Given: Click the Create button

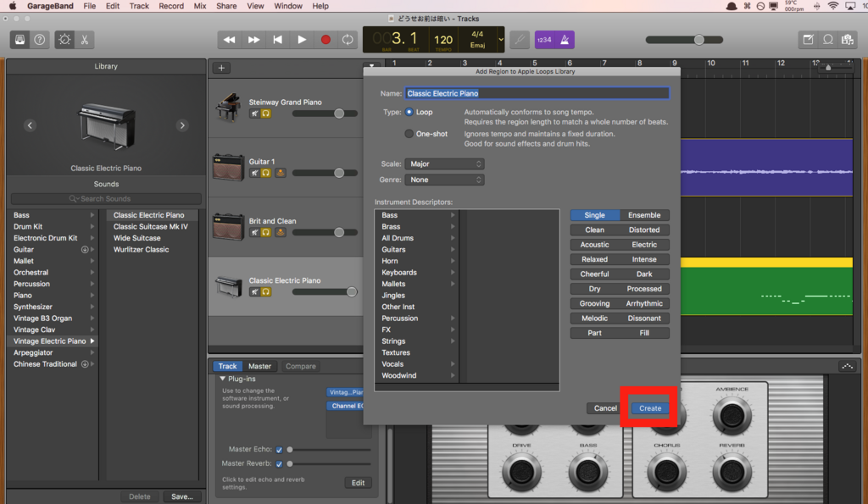Looking at the screenshot, I should click(650, 408).
